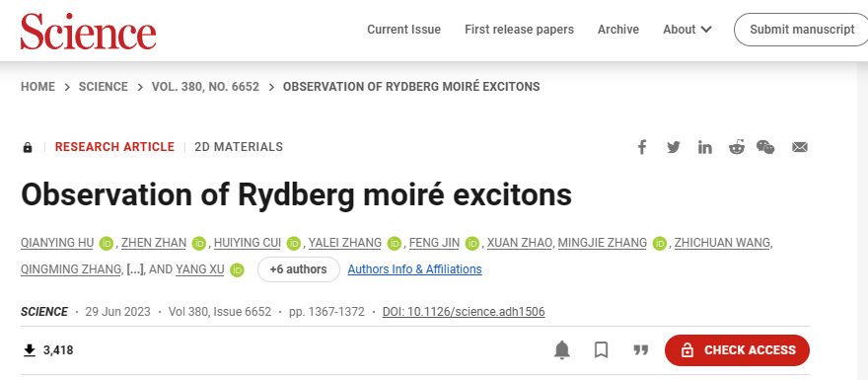Click the Submit manuscript button
This screenshot has height=380, width=868.
coord(802,30)
